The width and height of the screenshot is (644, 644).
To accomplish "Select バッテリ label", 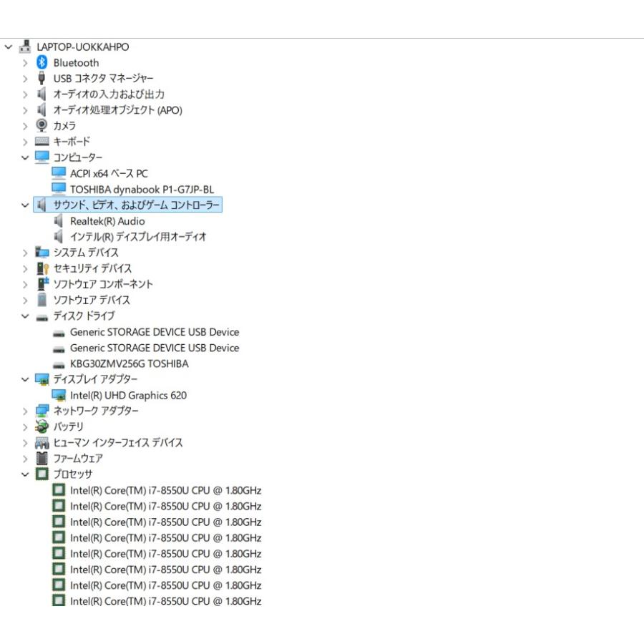I will [68, 426].
